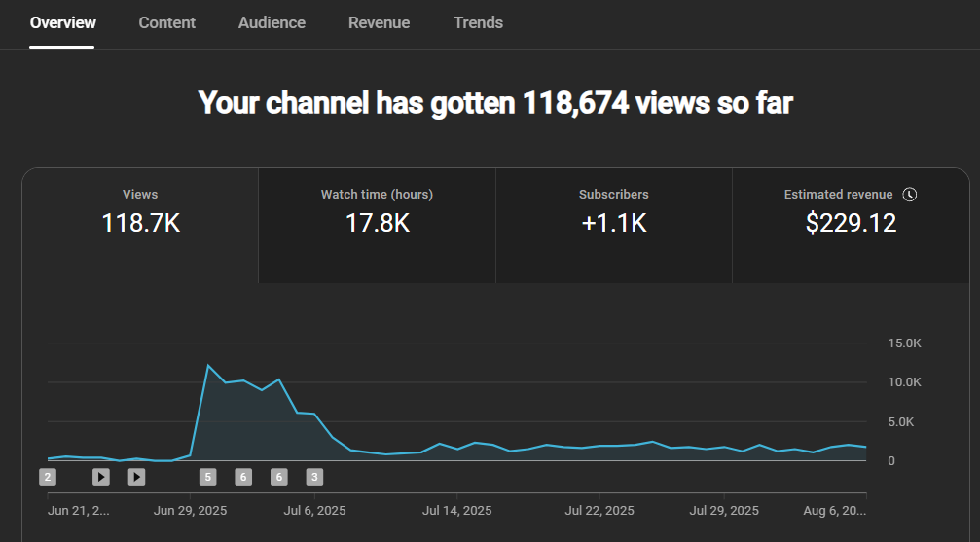Click the clock icon beside Estimated revenue

tap(910, 195)
